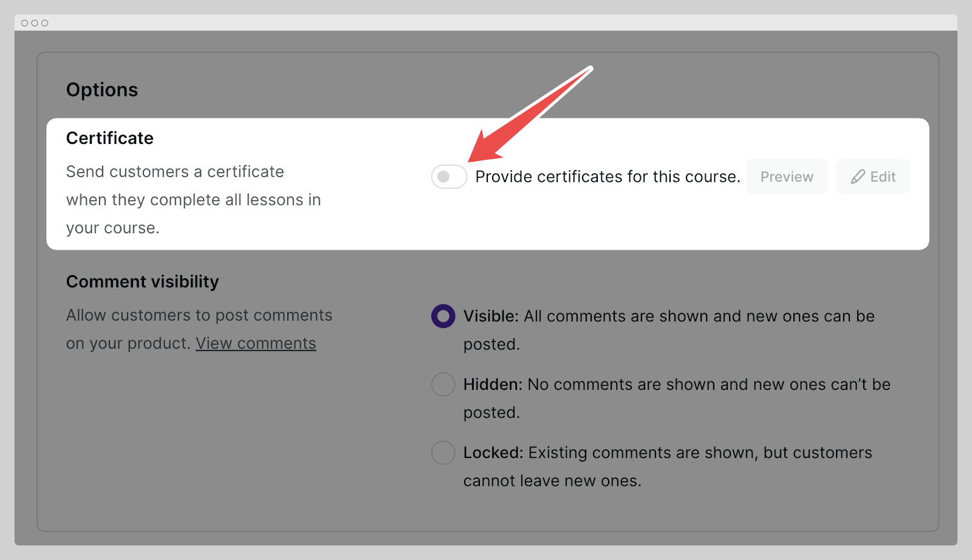Open the certificate Edit button
Image resolution: width=972 pixels, height=560 pixels.
pos(873,177)
